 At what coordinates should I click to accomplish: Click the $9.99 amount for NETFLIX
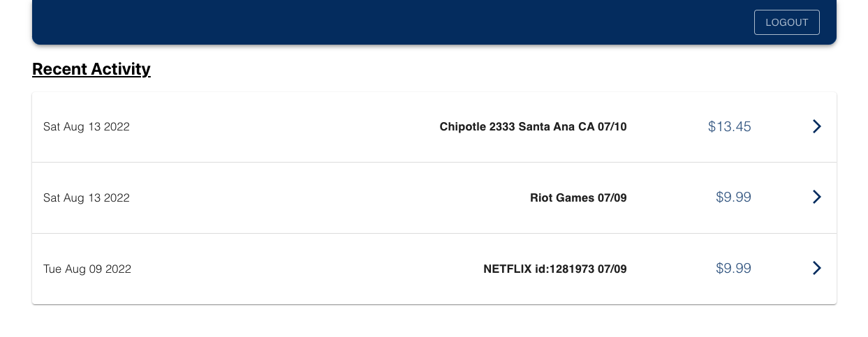(733, 268)
